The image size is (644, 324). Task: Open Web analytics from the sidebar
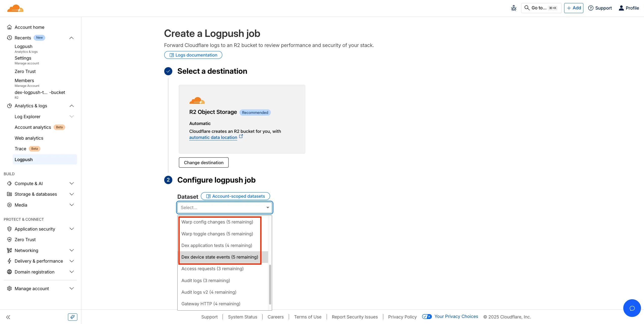tap(29, 138)
